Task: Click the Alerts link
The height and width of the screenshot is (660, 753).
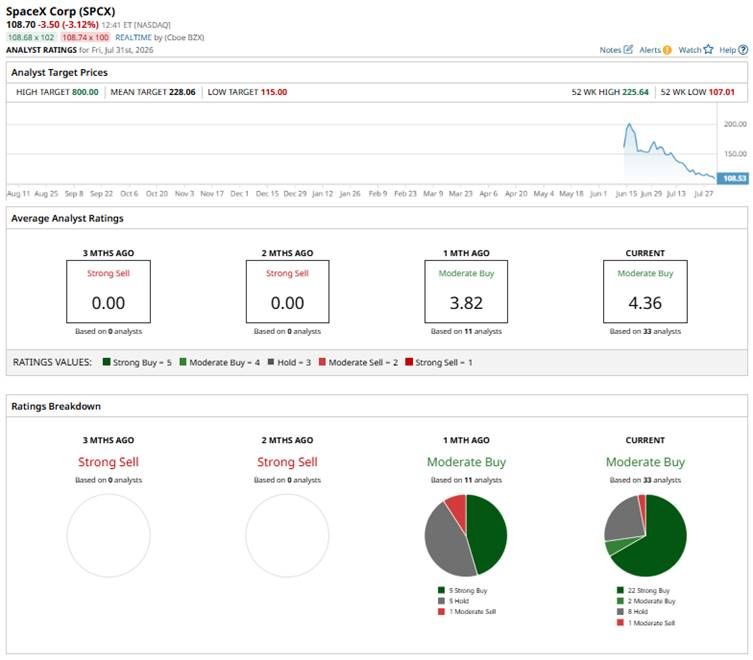Action: click(650, 50)
